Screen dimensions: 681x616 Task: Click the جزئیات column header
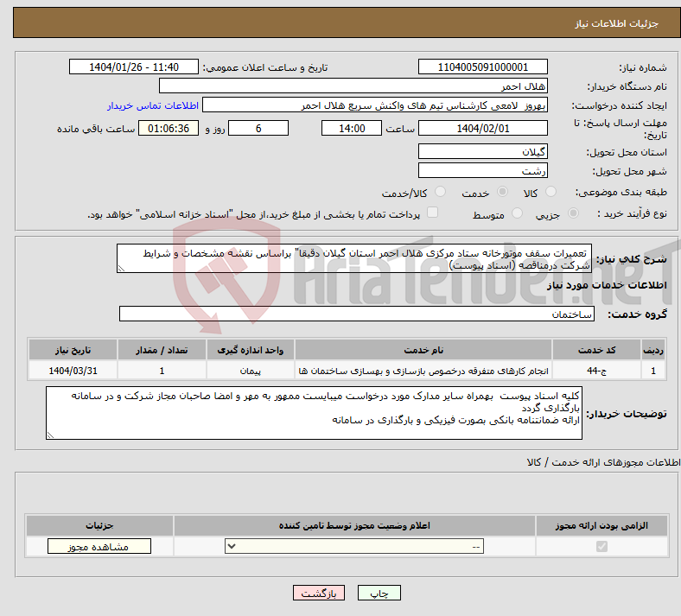(99, 525)
